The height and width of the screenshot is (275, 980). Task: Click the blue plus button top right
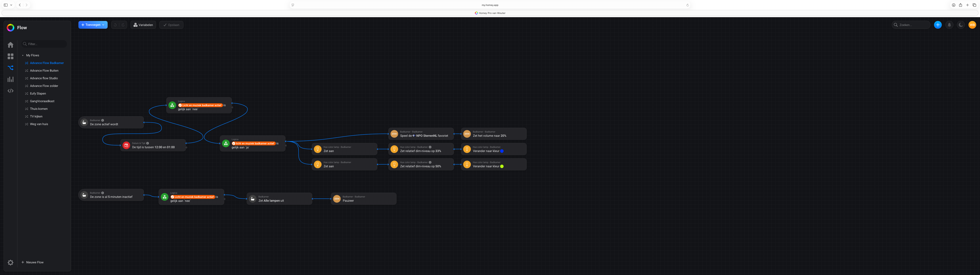(x=938, y=25)
